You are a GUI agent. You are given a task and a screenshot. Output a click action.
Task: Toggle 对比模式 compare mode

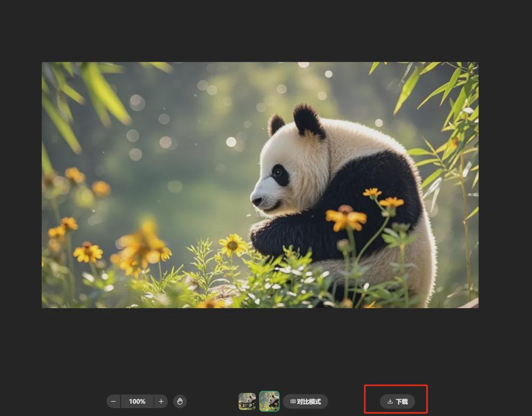(x=305, y=402)
